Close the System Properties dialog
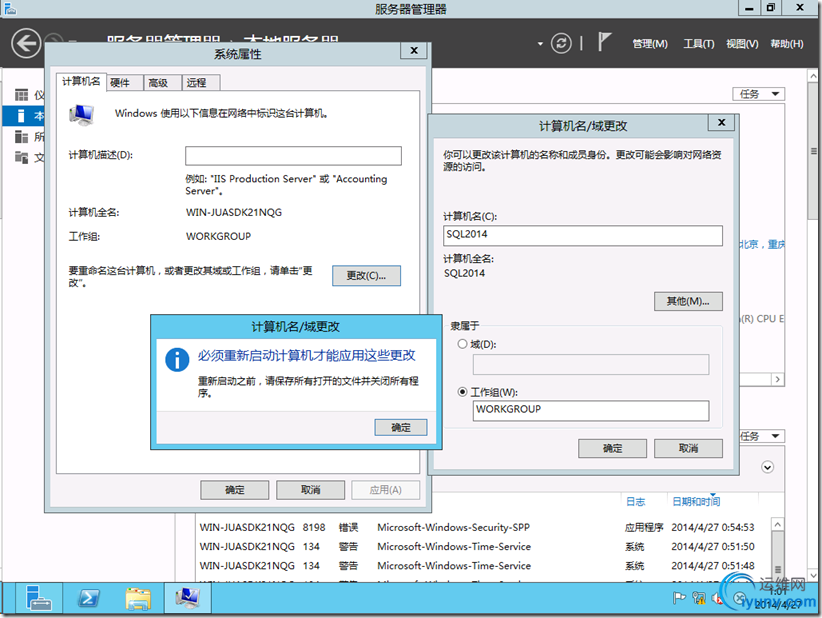This screenshot has height=618, width=822. pyautogui.click(x=414, y=50)
